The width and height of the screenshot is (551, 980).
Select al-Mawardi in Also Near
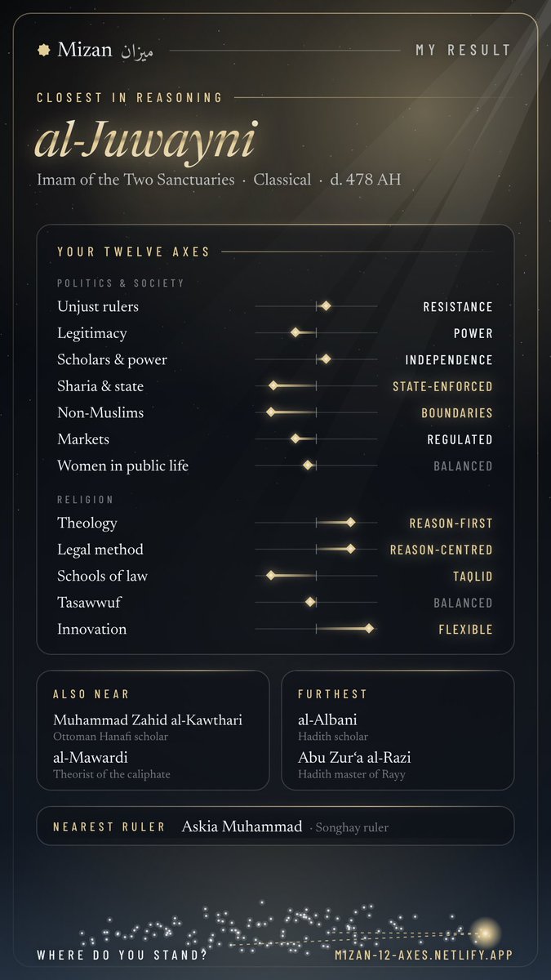click(89, 757)
